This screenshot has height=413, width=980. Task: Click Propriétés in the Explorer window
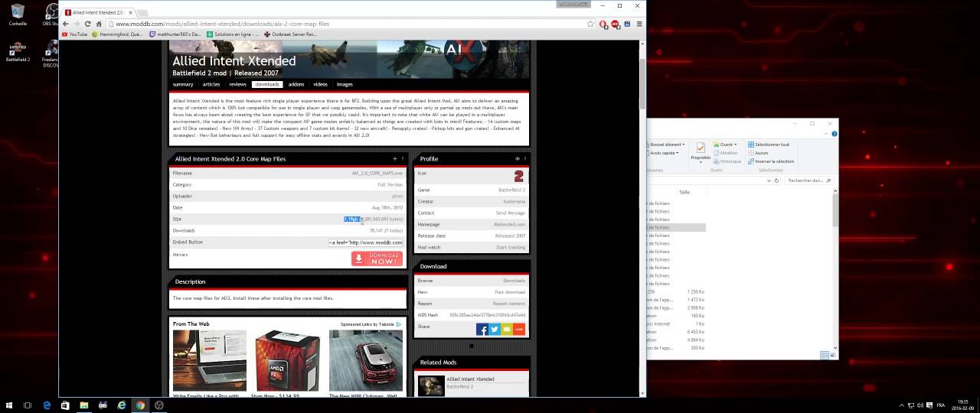click(x=701, y=151)
